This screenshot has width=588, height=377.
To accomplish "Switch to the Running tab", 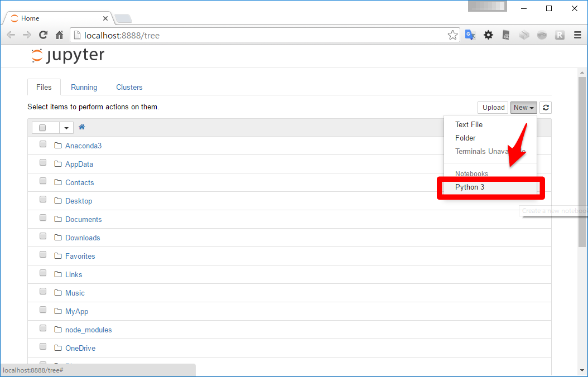I will click(x=84, y=88).
